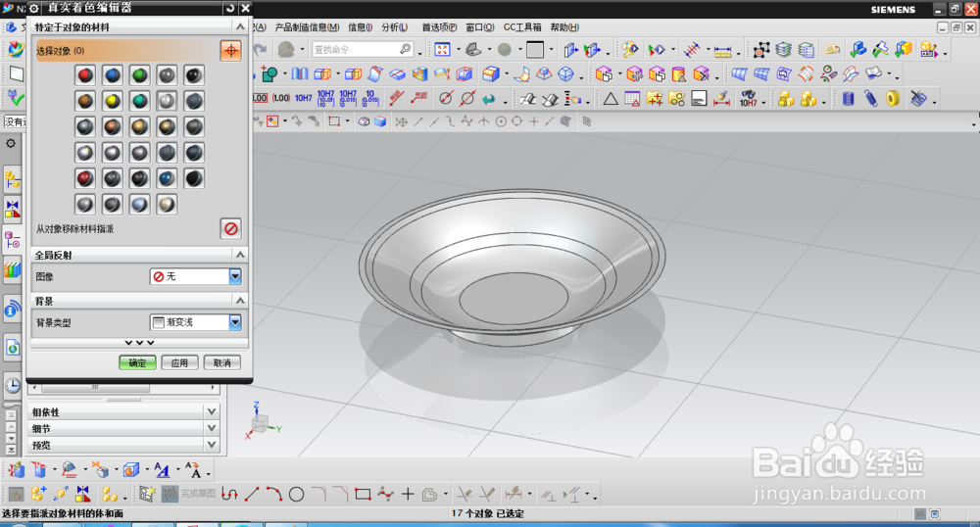This screenshot has height=527, width=980.
Task: Click the measure distance ruler icon
Action: click(722, 50)
